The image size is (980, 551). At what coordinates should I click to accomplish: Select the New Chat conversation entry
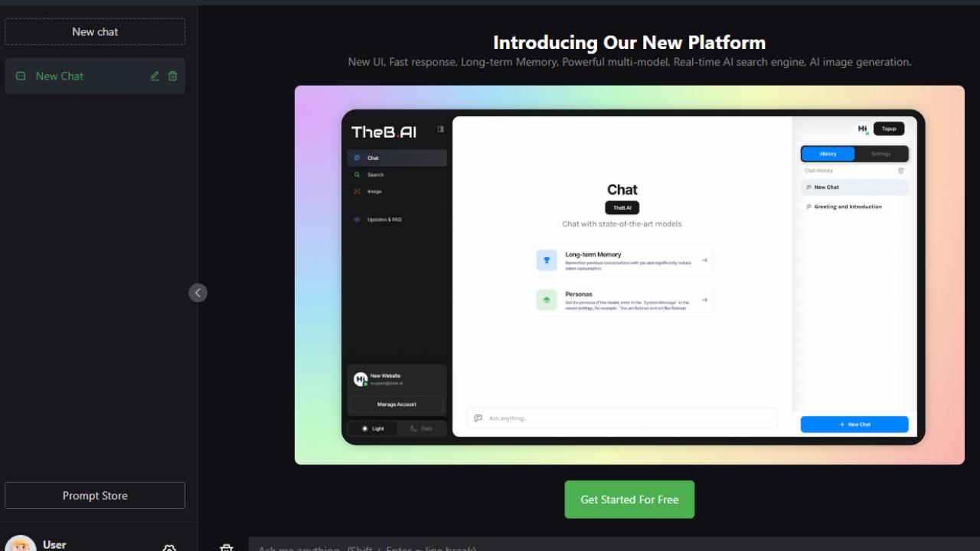coord(95,76)
